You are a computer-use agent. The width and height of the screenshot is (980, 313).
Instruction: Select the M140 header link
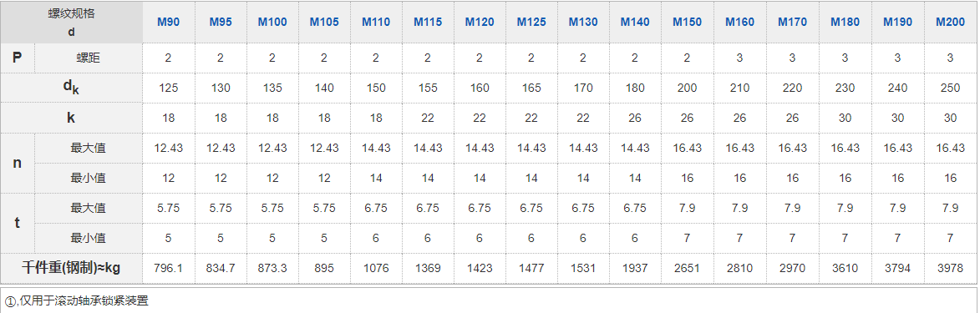click(x=635, y=22)
